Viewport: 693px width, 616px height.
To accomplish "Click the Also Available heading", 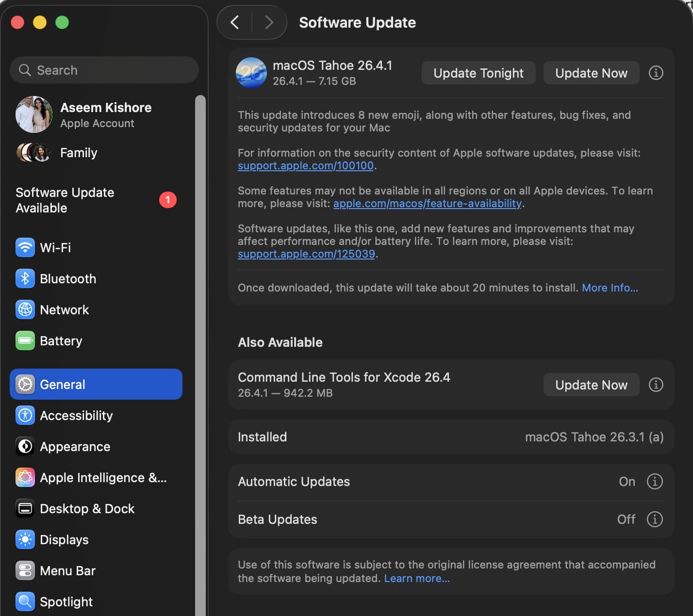I will pos(280,342).
